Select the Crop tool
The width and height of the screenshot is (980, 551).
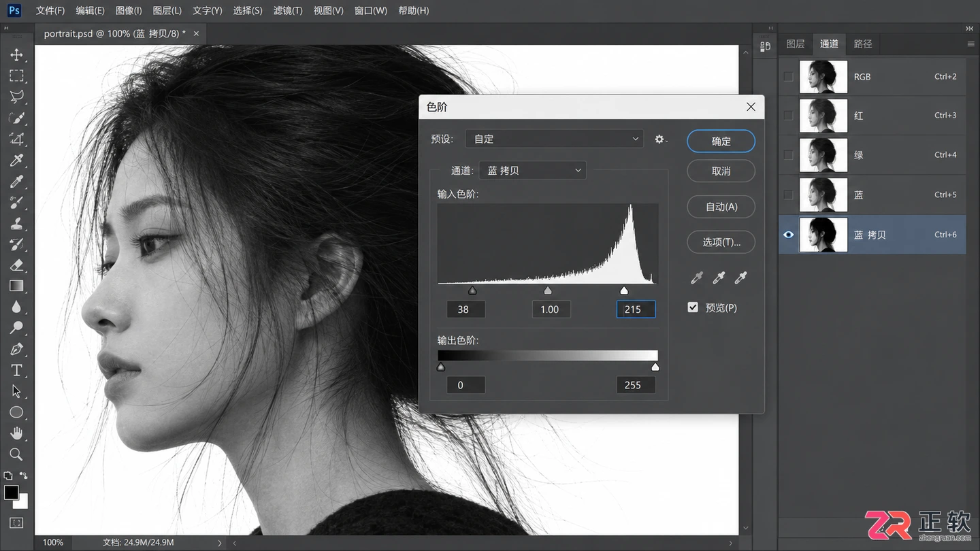tap(16, 139)
